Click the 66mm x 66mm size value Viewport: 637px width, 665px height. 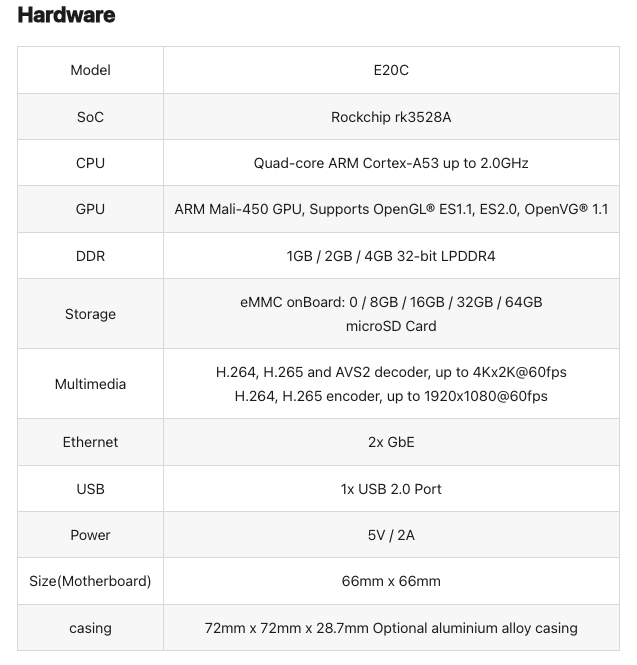391,581
